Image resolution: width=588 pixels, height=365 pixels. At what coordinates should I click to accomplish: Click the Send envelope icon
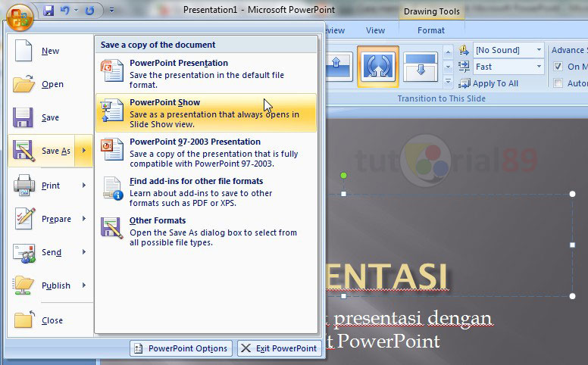click(24, 253)
